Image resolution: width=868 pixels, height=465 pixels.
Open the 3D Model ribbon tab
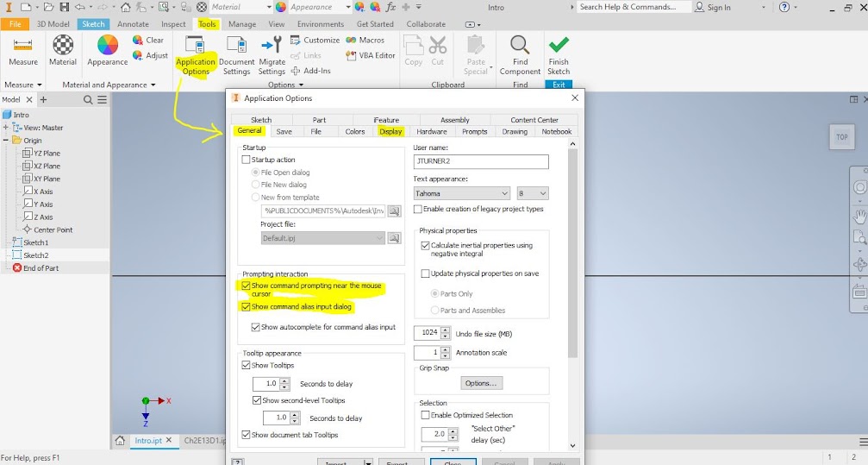53,24
